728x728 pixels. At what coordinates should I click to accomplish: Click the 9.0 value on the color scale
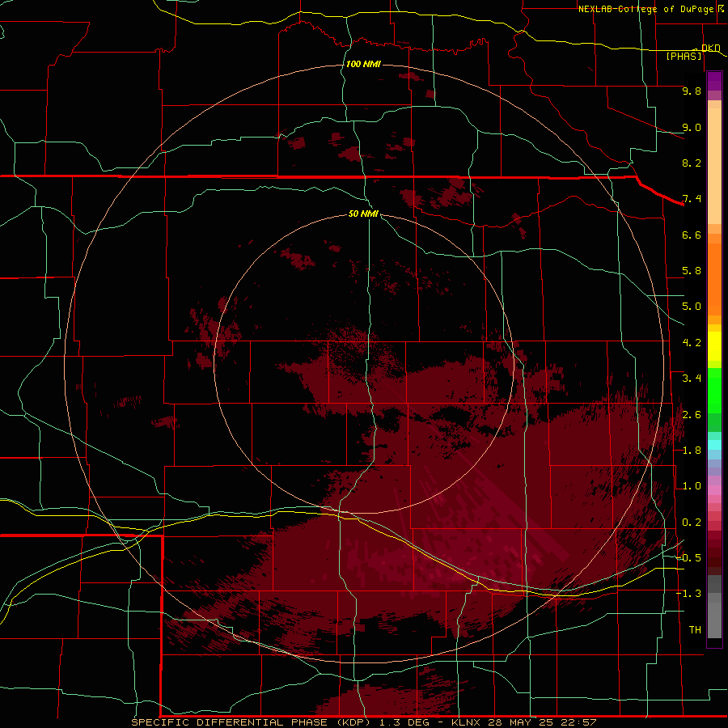tap(692, 127)
